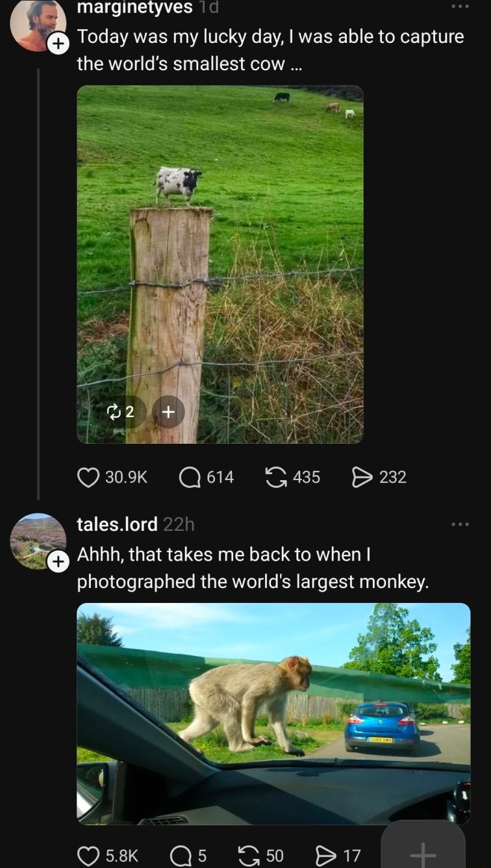The image size is (491, 868).
Task: Open marginetyves profile from username
Action: click(134, 7)
